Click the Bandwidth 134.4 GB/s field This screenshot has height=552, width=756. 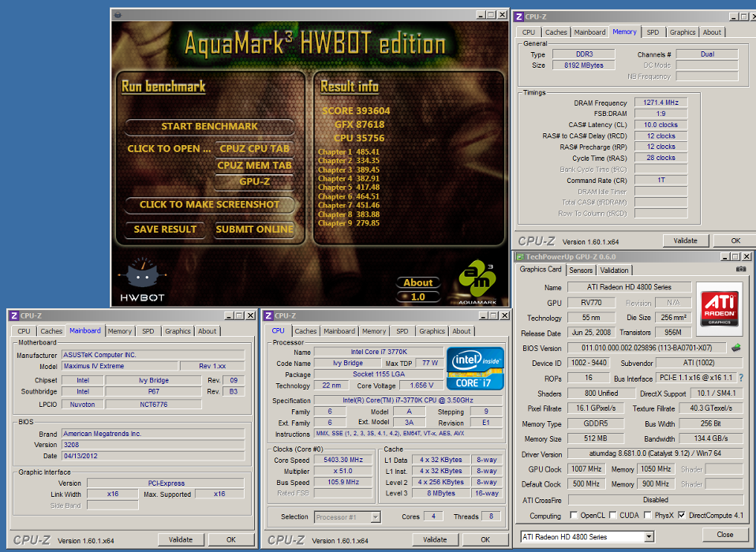click(x=711, y=438)
